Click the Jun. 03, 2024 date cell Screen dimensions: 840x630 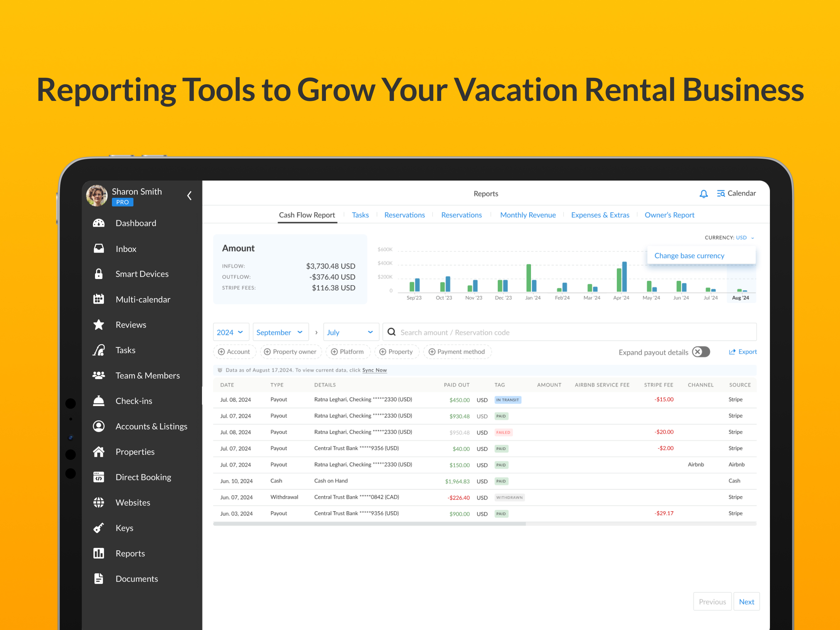pyautogui.click(x=236, y=514)
